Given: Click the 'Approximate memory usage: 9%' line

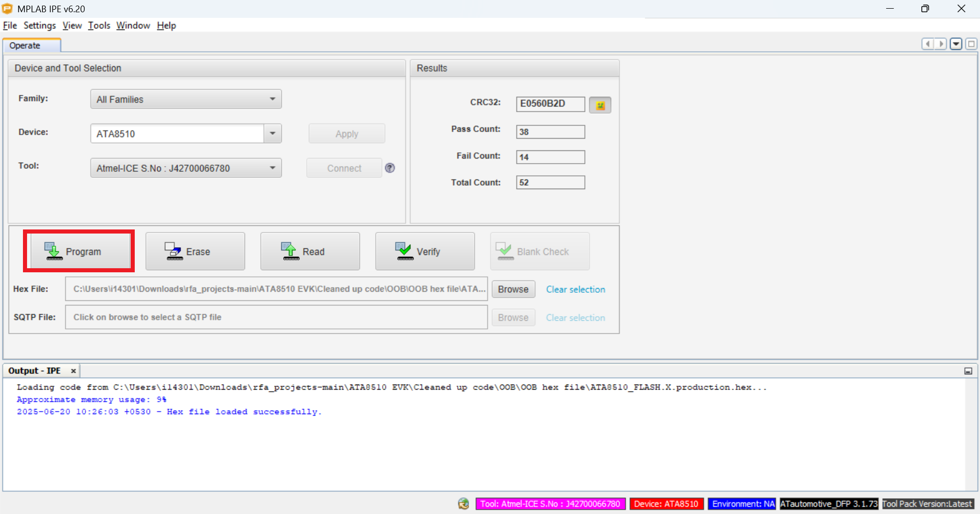Looking at the screenshot, I should [x=92, y=399].
